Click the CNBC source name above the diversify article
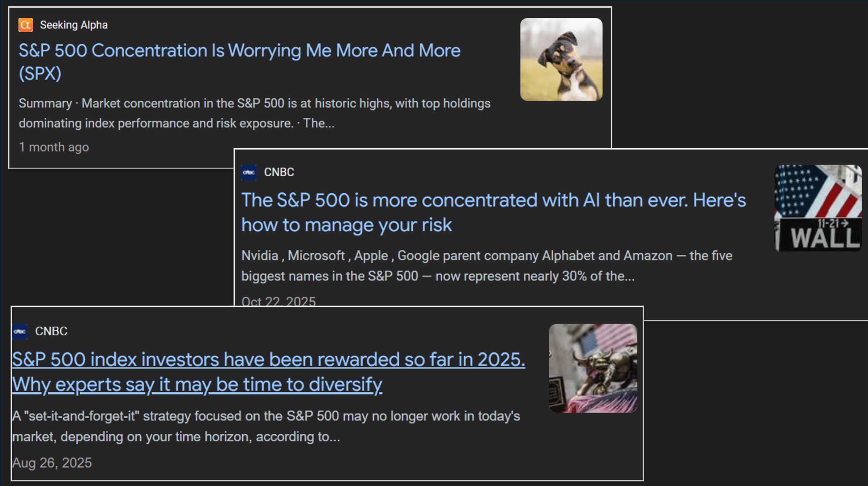 tap(51, 331)
